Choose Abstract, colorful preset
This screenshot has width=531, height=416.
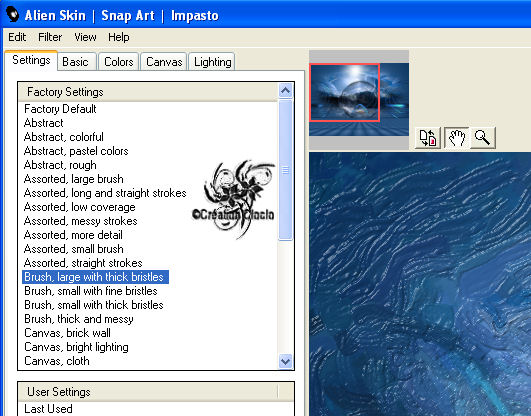click(x=64, y=137)
